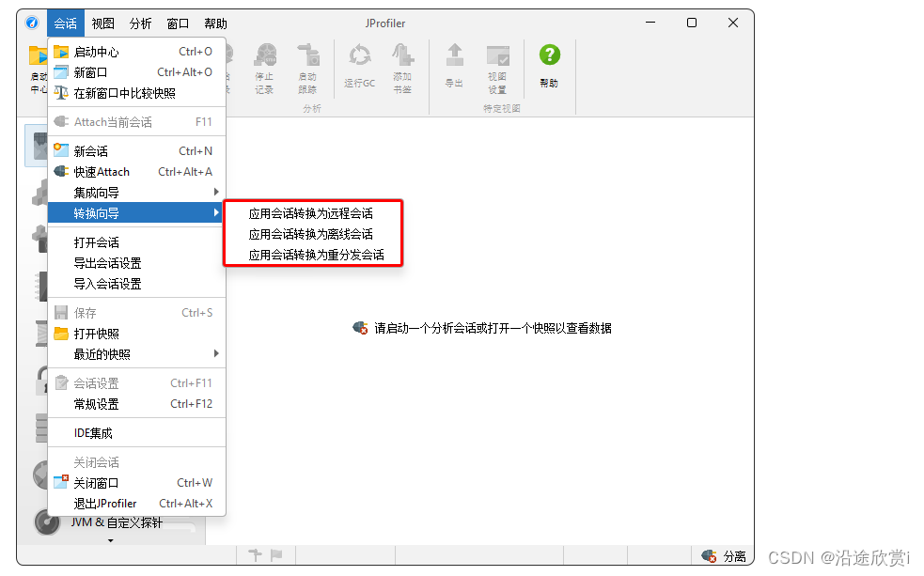
Task: Select 应用会话转换为远程会话
Action: (x=310, y=213)
